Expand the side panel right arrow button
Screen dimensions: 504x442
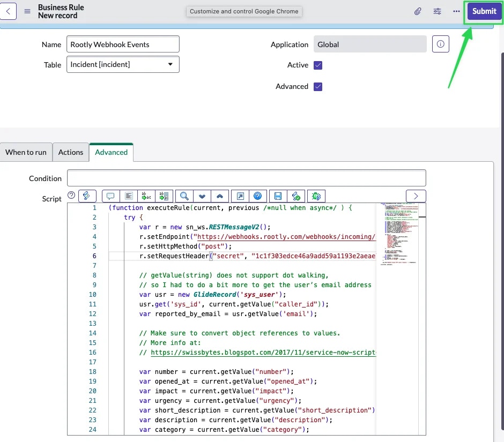pos(416,196)
